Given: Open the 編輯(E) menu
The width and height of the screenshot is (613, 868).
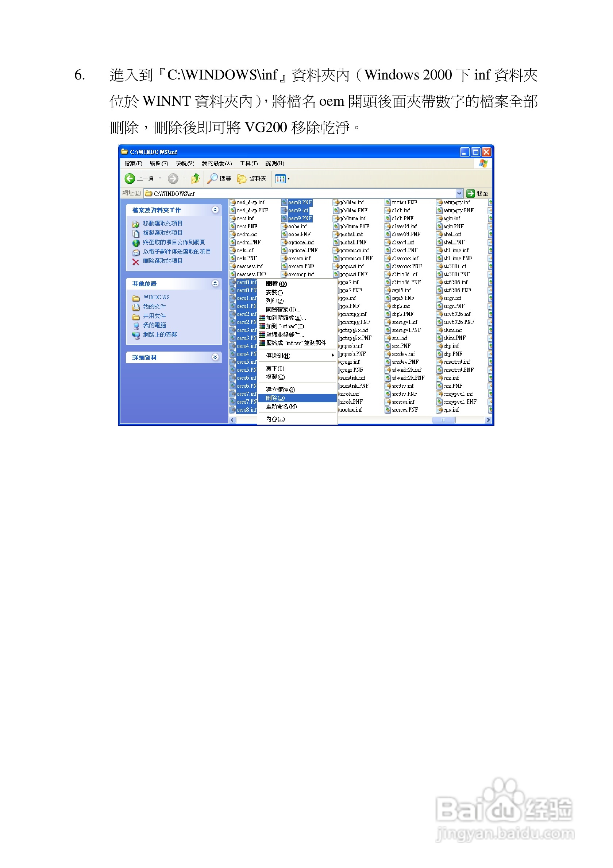Looking at the screenshot, I should click(159, 163).
